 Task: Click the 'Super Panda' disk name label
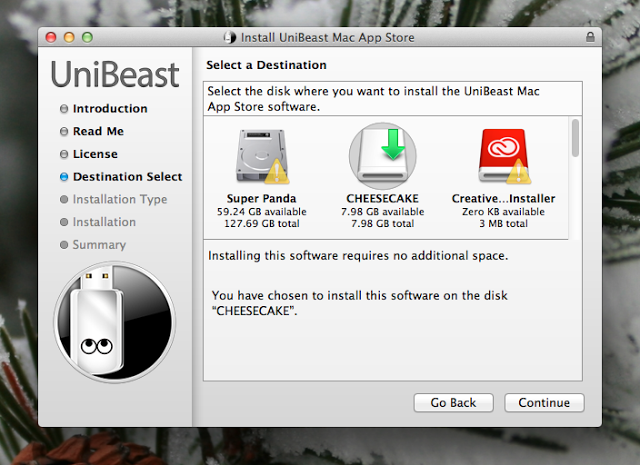262,198
